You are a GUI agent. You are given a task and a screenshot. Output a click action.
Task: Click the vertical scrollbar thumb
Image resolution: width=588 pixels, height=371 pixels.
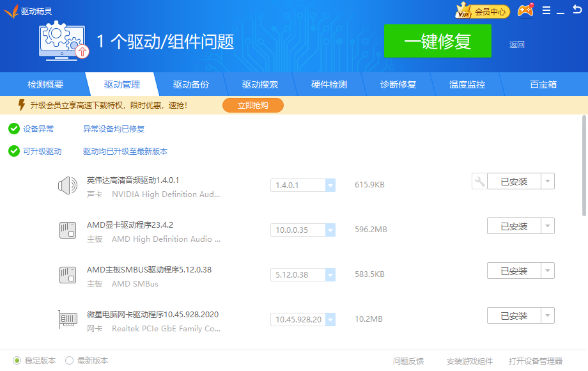[584, 166]
